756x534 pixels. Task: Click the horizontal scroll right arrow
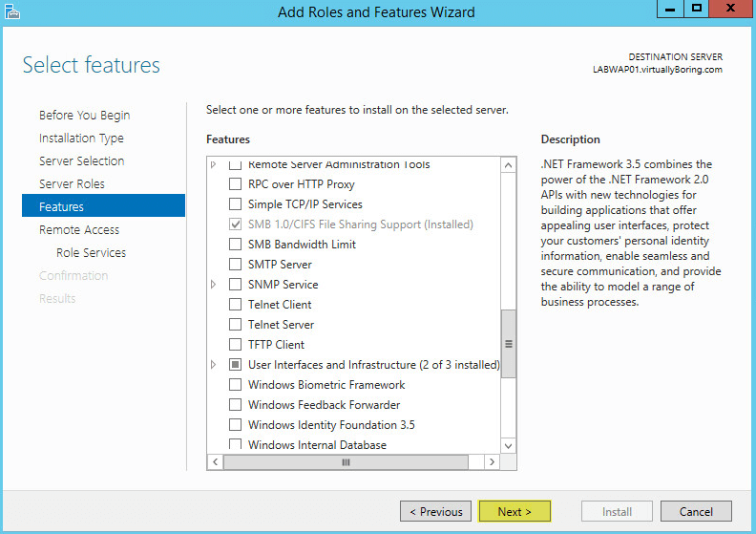(x=492, y=462)
